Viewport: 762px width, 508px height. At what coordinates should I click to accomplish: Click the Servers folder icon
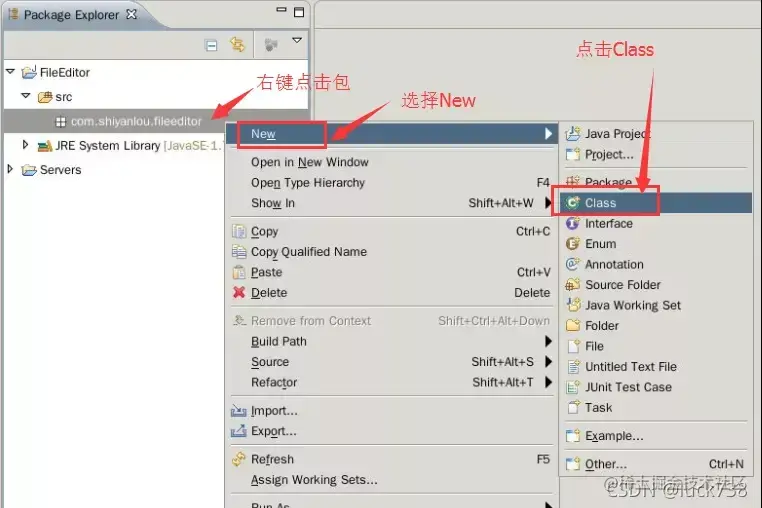point(29,170)
